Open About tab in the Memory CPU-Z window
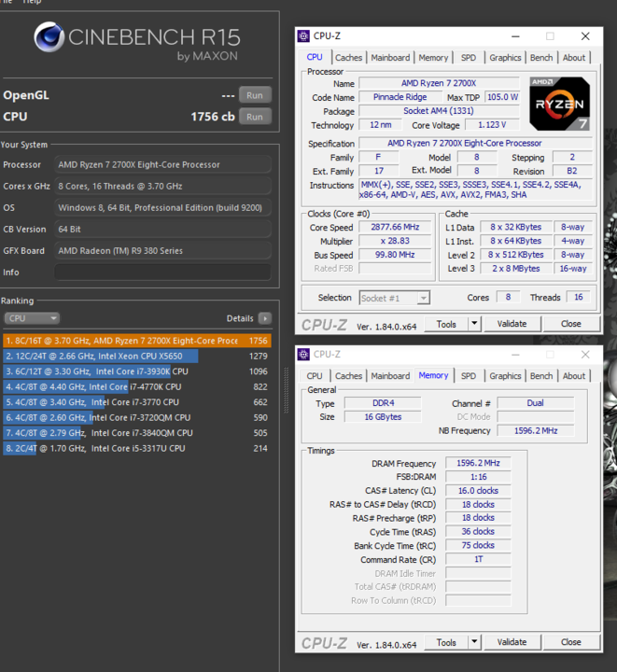Viewport: 617px width, 672px height. coord(574,376)
